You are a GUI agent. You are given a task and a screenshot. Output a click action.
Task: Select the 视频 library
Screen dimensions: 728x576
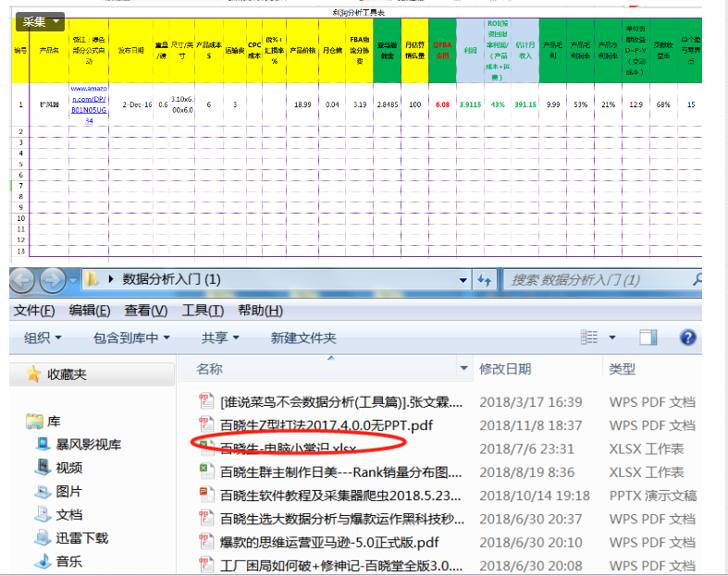click(x=69, y=468)
